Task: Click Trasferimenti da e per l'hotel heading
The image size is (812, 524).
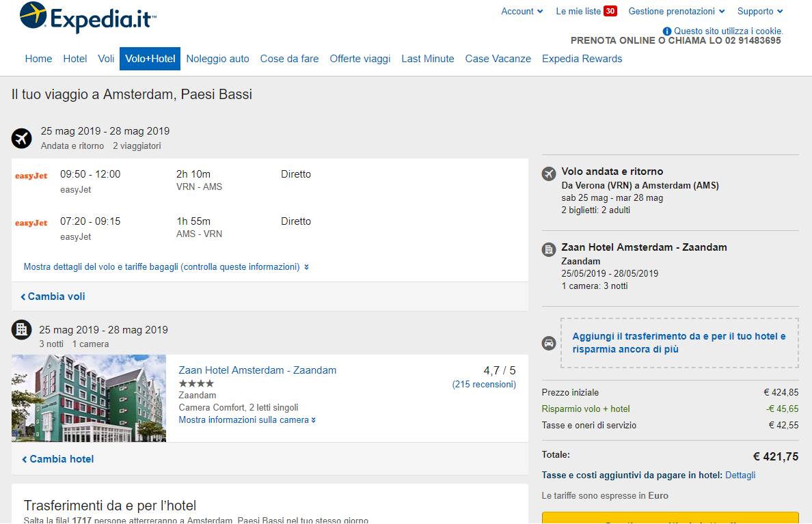Action: (110, 506)
